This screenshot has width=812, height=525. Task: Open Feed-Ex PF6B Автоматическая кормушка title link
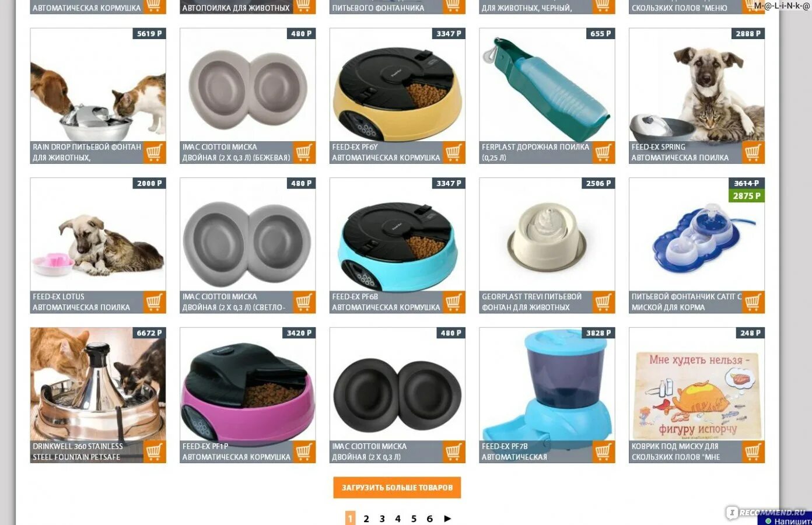(x=386, y=302)
